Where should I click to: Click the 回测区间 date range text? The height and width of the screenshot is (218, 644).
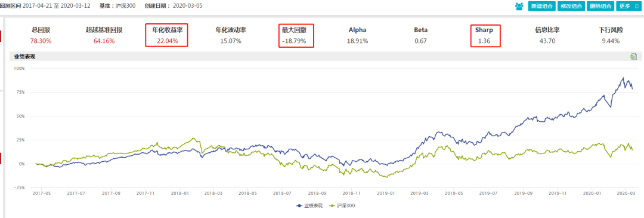pos(47,6)
